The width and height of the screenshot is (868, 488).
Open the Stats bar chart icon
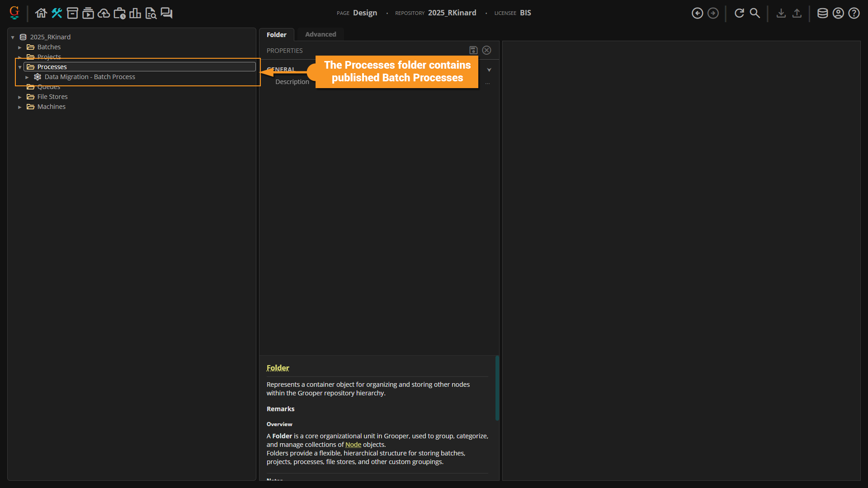pyautogui.click(x=135, y=13)
